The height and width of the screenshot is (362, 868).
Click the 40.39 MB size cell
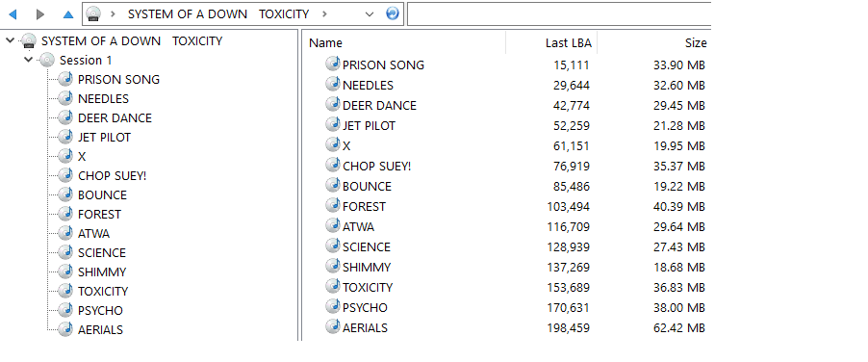(679, 206)
